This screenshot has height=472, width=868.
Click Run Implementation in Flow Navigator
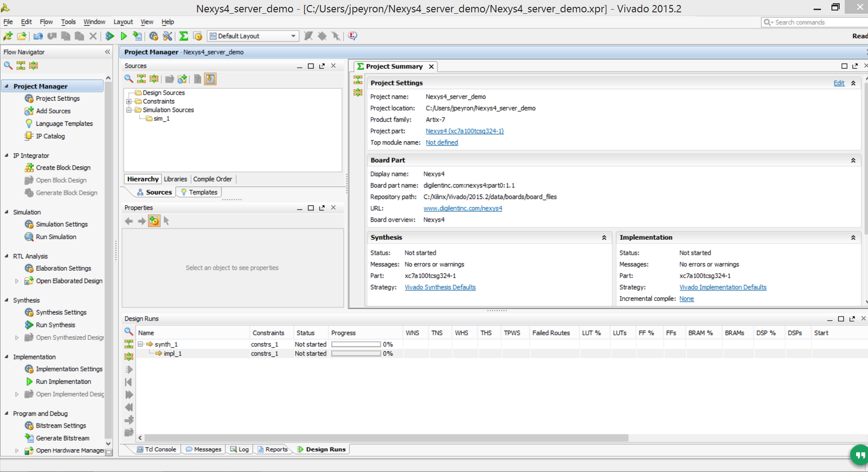tap(63, 381)
